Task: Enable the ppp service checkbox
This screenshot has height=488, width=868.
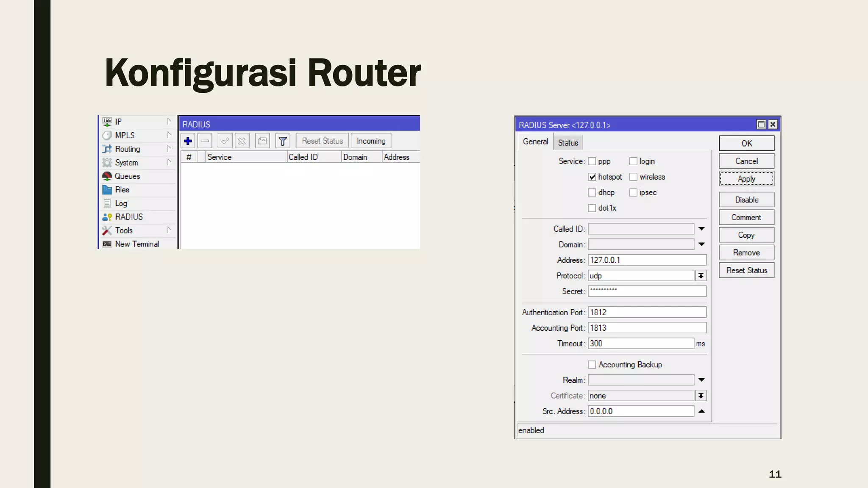Action: coord(592,161)
